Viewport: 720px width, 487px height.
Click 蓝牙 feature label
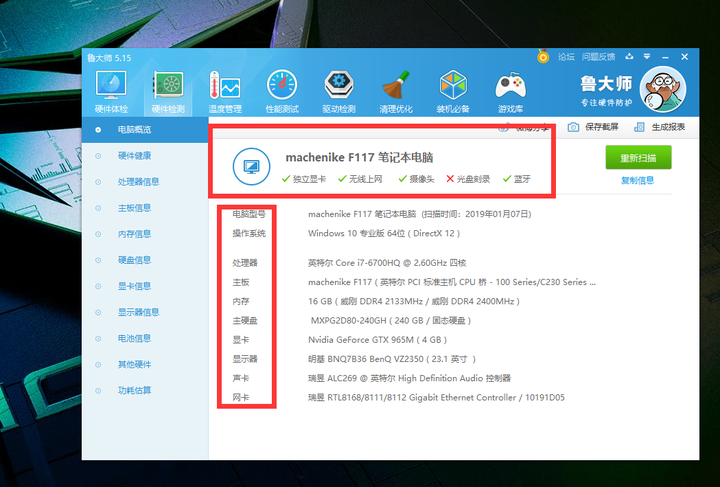coord(522,179)
